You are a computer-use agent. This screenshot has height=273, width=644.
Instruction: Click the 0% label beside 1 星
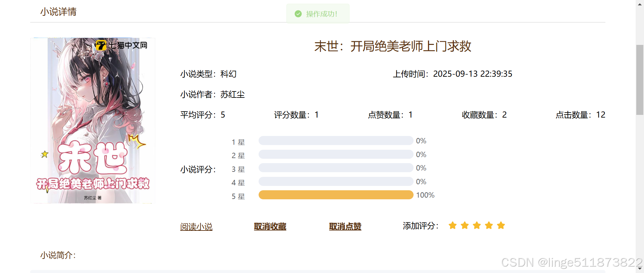[421, 141]
